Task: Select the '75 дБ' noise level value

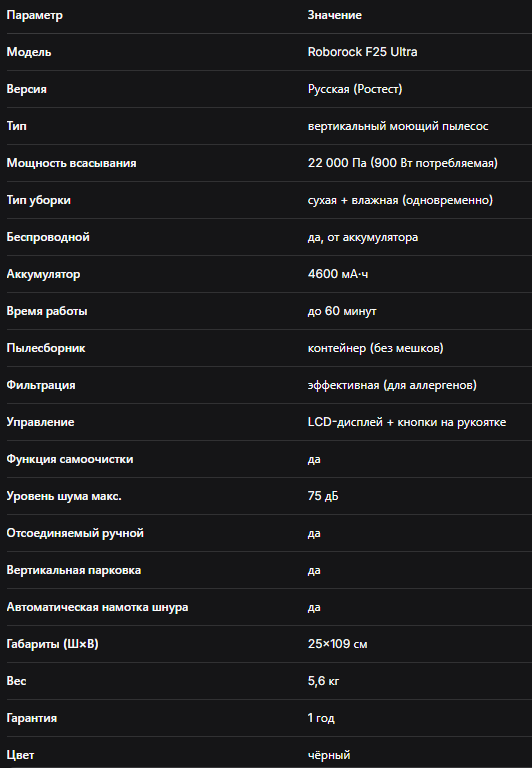Action: click(x=323, y=496)
